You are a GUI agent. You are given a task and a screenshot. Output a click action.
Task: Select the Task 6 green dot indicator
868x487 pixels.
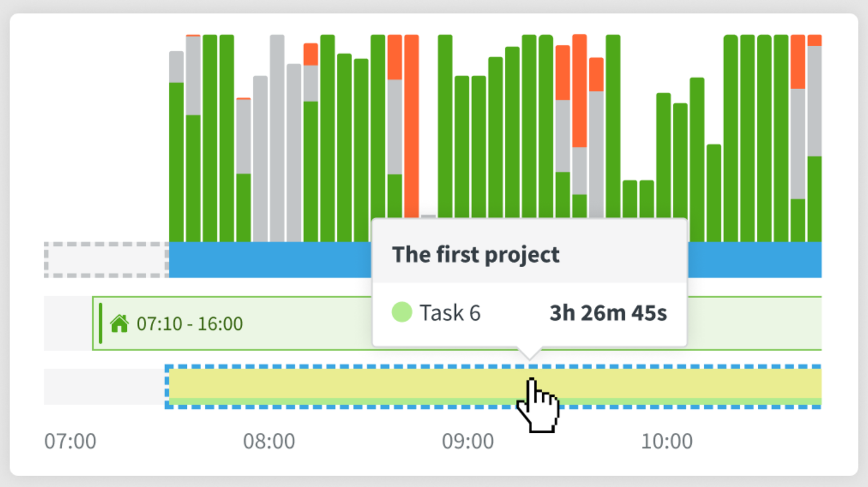pos(401,312)
